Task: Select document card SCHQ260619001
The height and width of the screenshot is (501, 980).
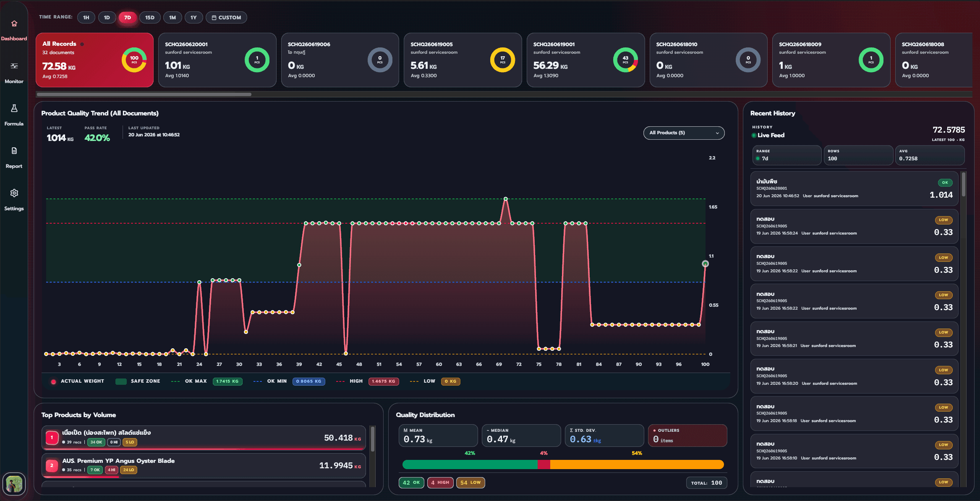Action: (585, 60)
